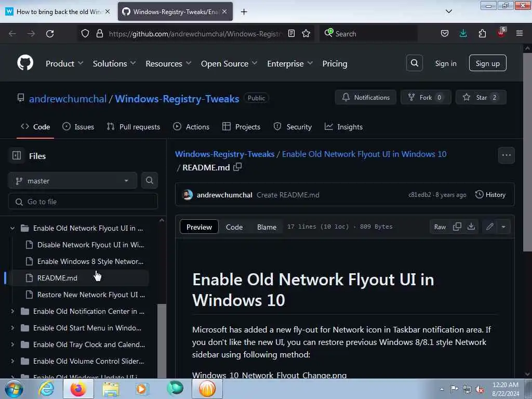Open andrewchumchal profile link in header

tap(68, 99)
